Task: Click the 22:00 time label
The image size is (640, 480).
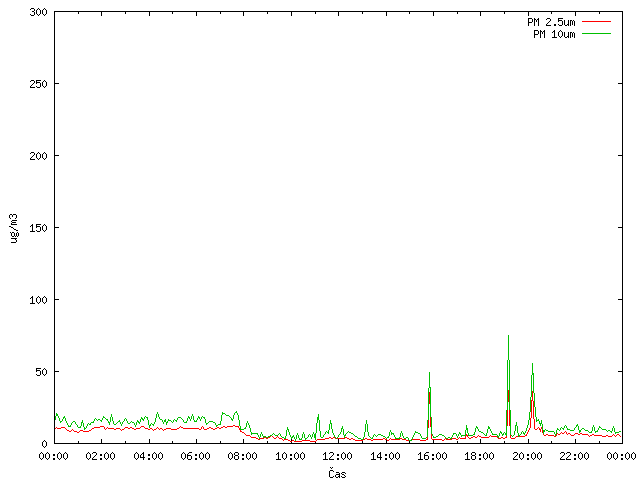Action: [x=574, y=456]
